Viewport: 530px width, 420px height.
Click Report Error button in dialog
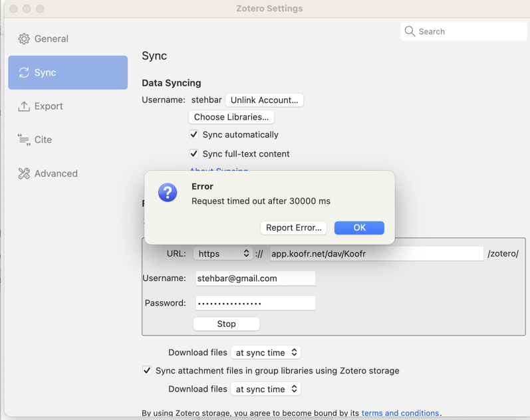coord(293,228)
